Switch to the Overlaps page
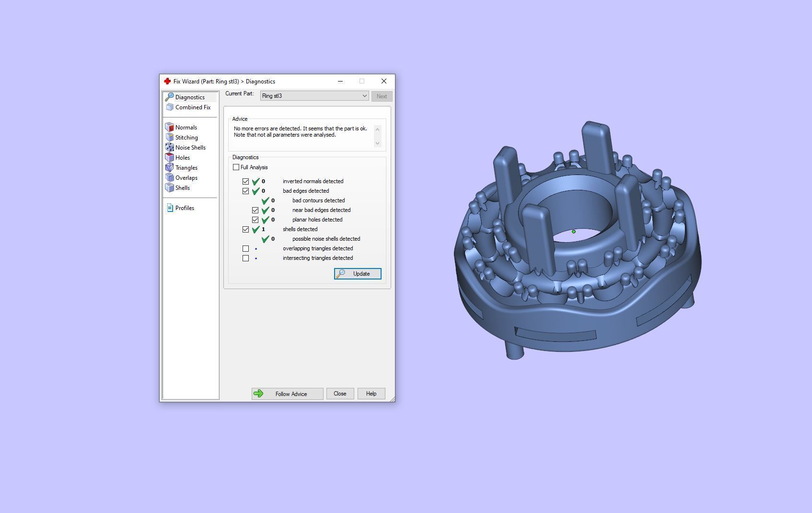Viewport: 812px width, 513px height. [x=186, y=177]
